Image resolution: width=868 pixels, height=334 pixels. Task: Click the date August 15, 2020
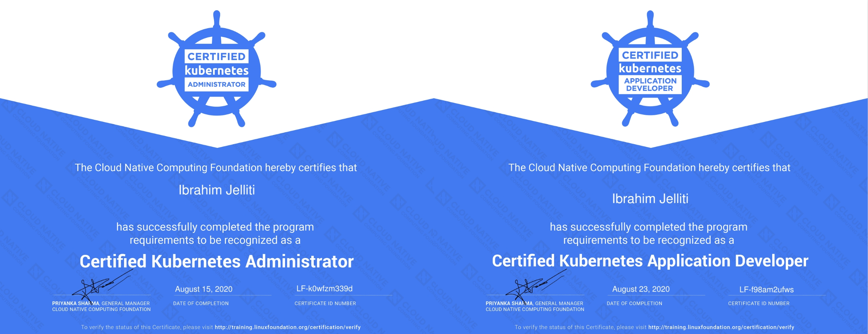coord(203,289)
